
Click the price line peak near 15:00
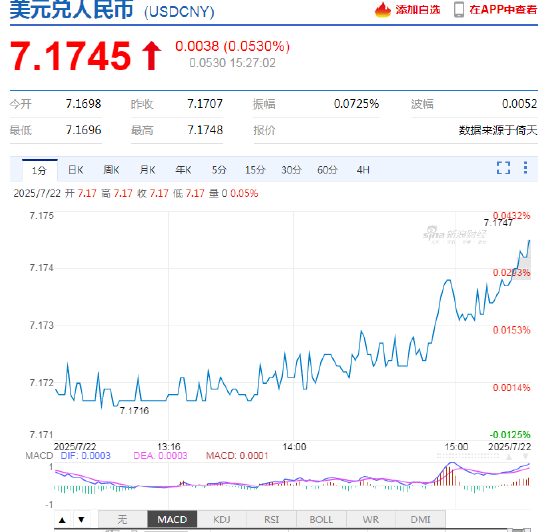click(448, 280)
